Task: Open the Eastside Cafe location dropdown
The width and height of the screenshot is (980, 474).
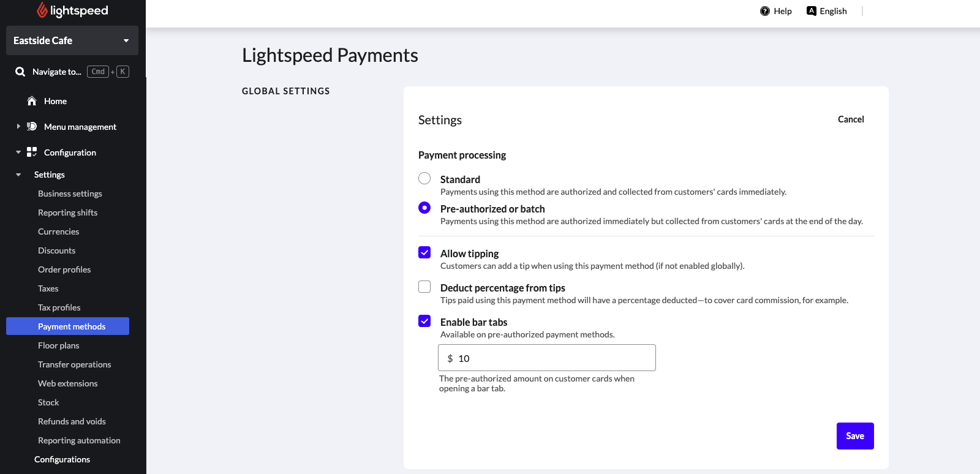Action: coord(72,40)
